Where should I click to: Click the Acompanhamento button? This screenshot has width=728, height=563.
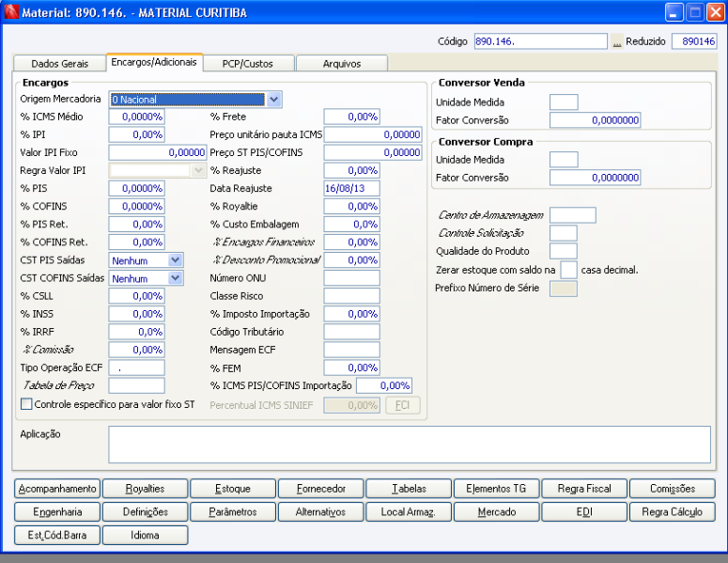click(56, 489)
